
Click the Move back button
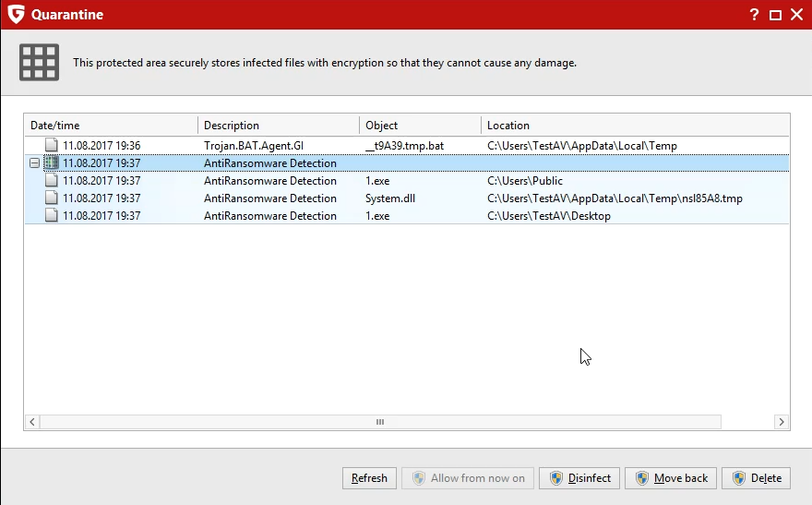[x=670, y=478]
